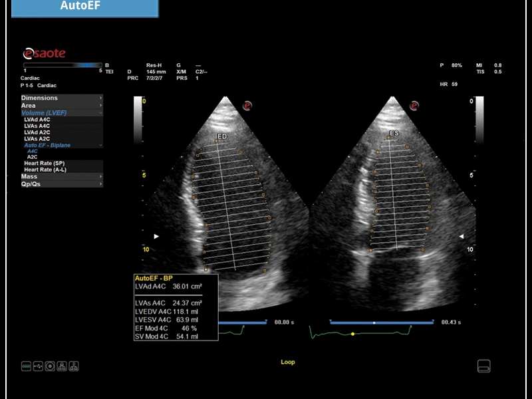Expand the Mass measurement group

pyautogui.click(x=61, y=177)
